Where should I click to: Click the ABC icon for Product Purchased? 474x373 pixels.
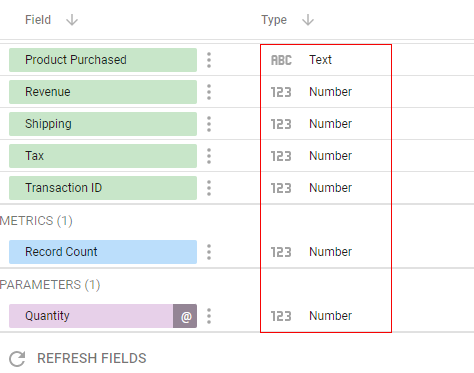click(281, 60)
